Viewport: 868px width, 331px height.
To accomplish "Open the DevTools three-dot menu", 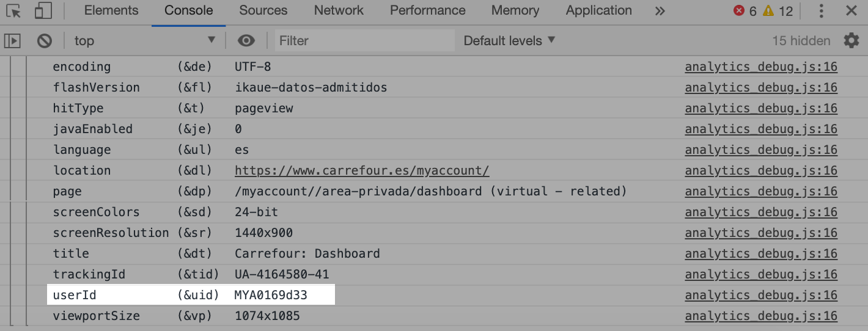I will pos(822,11).
